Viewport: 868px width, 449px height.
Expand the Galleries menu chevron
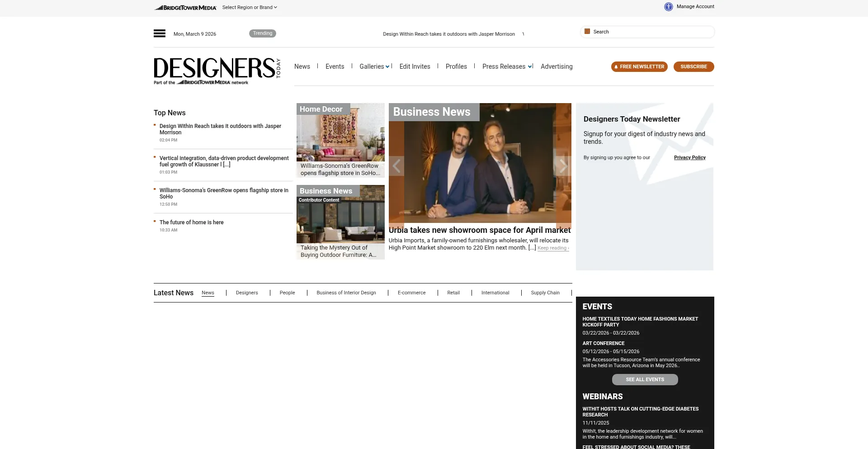[387, 67]
